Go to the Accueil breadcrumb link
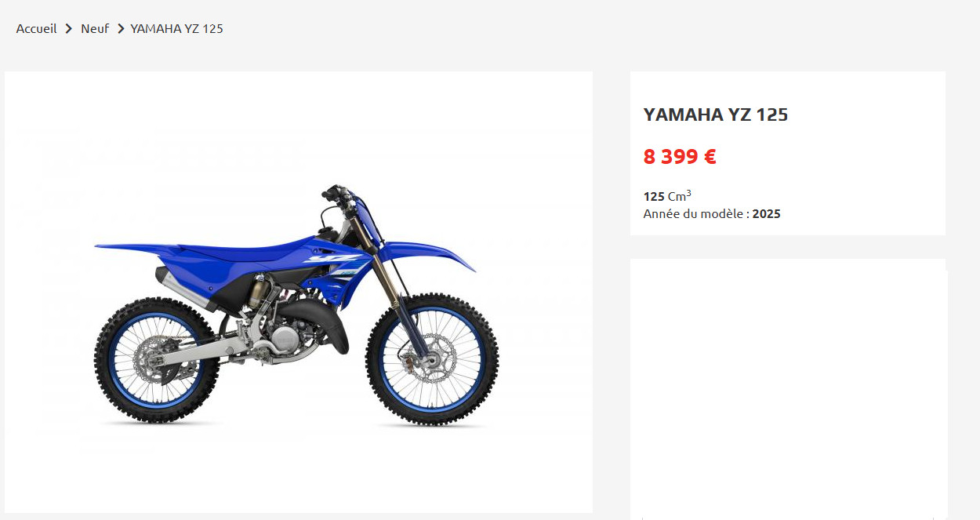 tap(37, 29)
